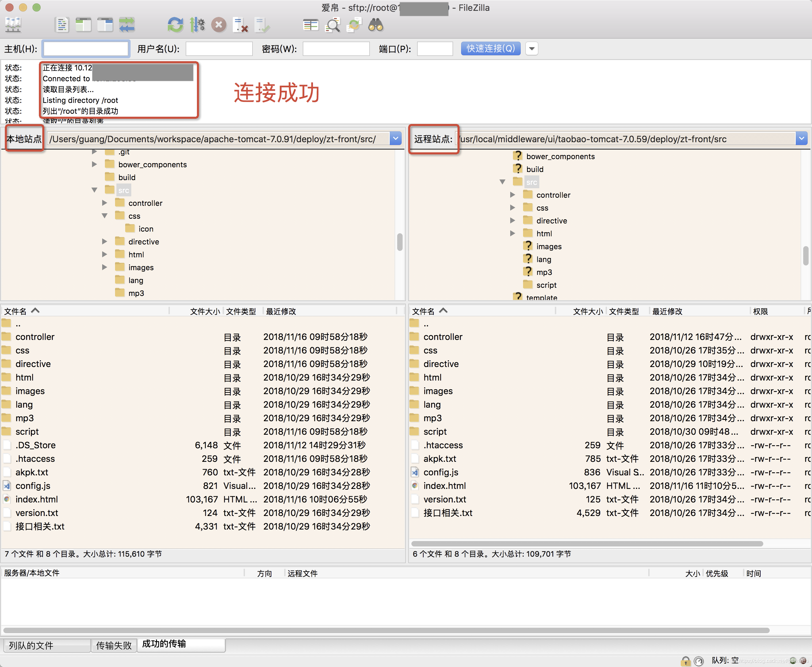Toggle synchronized browsing
Screen dimensions: 812x667
[354, 25]
